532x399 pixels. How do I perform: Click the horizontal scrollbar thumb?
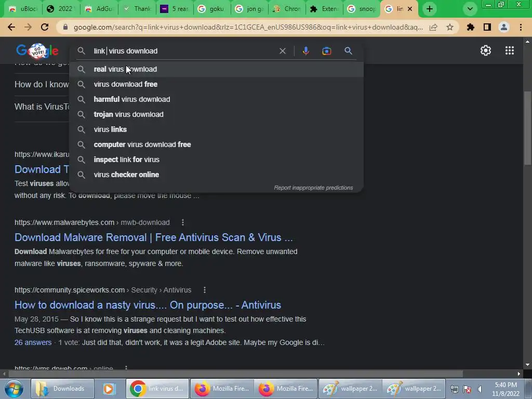[x=235, y=374]
